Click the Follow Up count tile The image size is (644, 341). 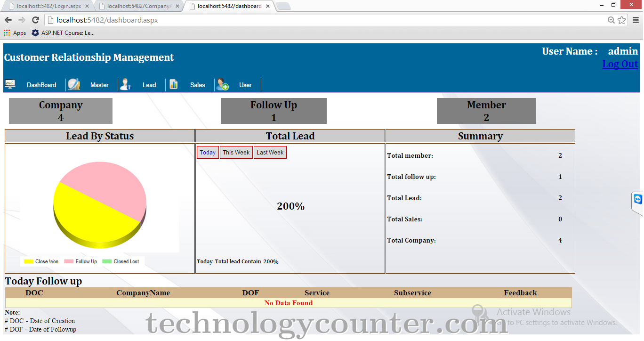274,111
